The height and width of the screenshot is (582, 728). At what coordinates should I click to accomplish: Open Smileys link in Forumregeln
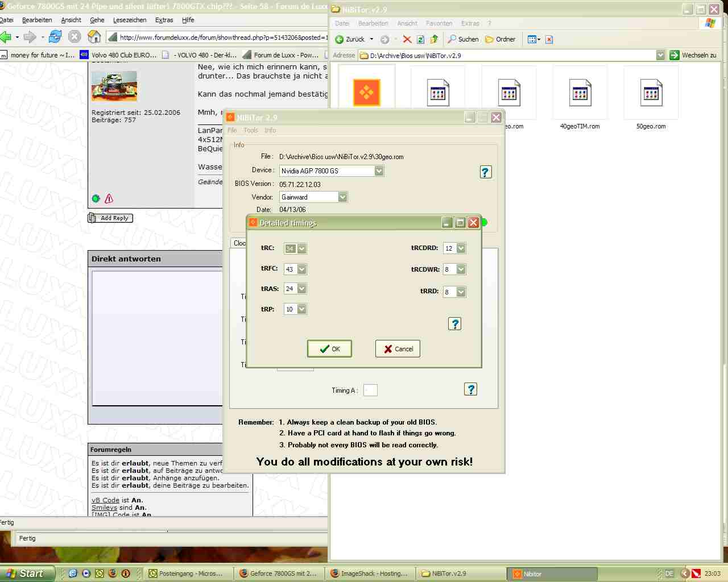(x=104, y=508)
